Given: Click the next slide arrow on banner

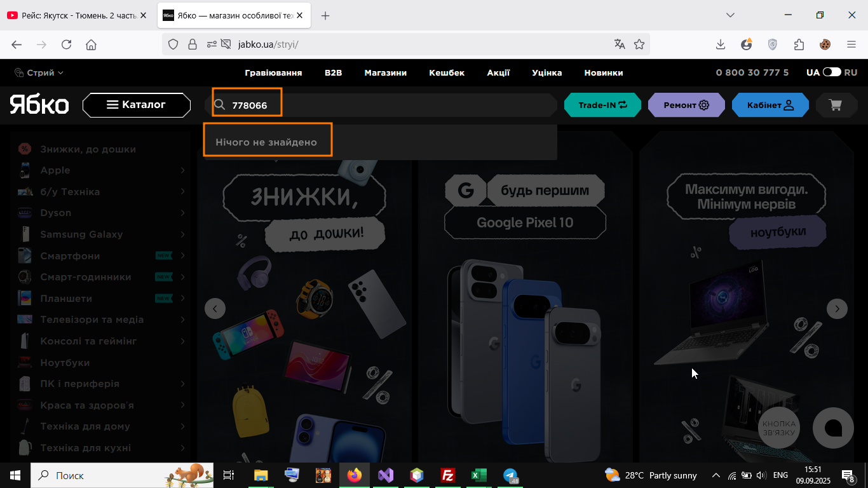Looking at the screenshot, I should [837, 309].
